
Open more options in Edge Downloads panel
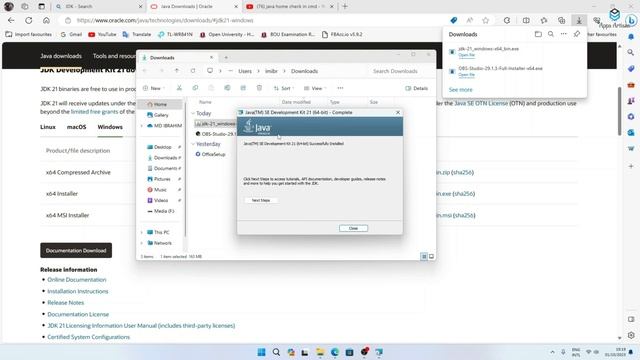pyautogui.click(x=564, y=34)
